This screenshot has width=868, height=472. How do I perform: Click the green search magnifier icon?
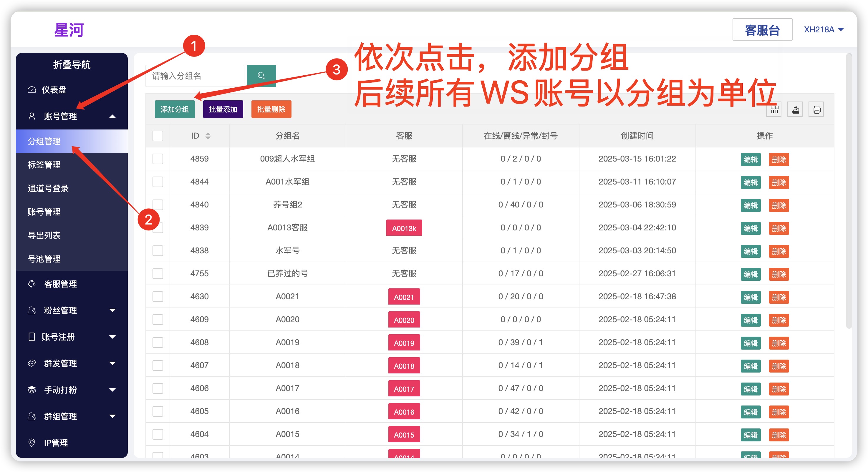(261, 76)
